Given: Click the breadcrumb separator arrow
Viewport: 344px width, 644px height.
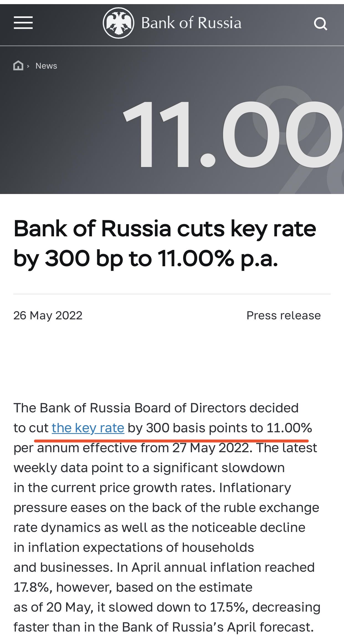Looking at the screenshot, I should [28, 66].
